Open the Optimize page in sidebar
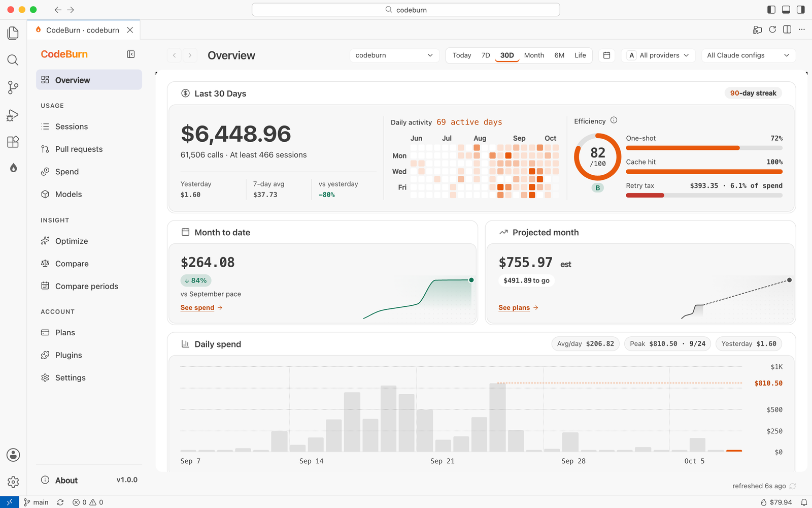The height and width of the screenshot is (508, 812). click(x=89, y=241)
